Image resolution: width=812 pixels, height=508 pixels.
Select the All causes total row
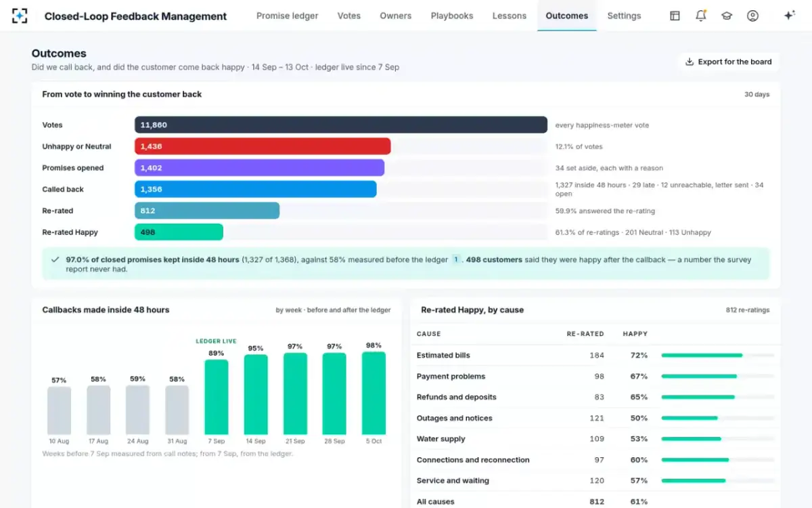coord(595,502)
